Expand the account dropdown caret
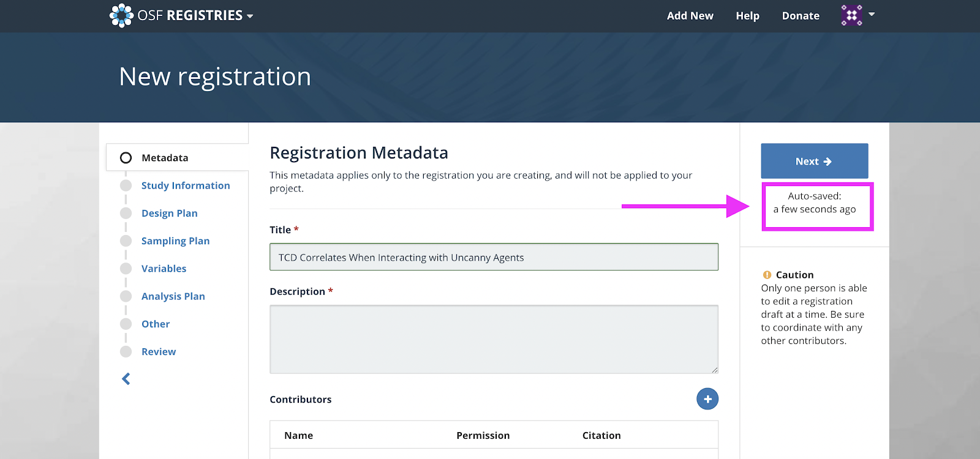Image resolution: width=980 pixels, height=459 pixels. (872, 14)
